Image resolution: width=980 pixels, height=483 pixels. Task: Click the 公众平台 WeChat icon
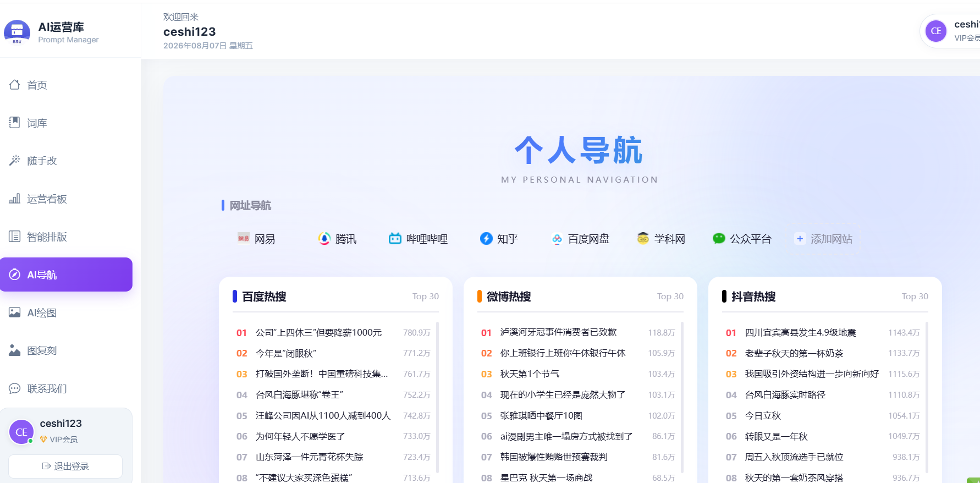[x=719, y=238]
